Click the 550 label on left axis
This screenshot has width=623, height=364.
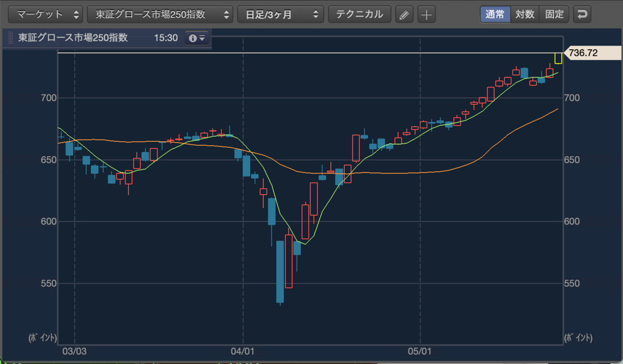(48, 284)
